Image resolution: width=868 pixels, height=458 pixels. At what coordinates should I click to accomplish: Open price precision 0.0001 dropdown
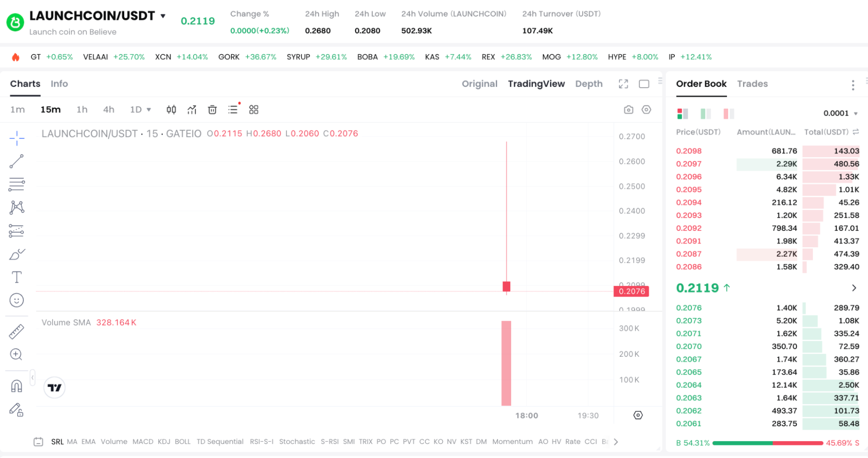tap(840, 113)
